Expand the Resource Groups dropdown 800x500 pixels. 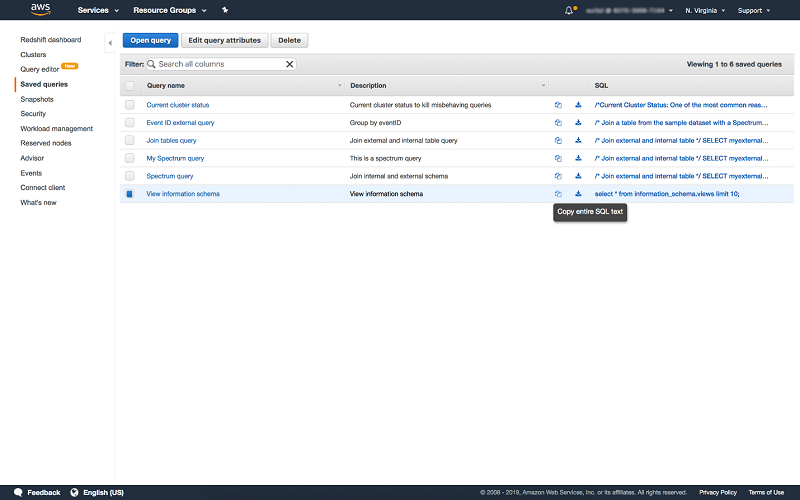point(170,10)
